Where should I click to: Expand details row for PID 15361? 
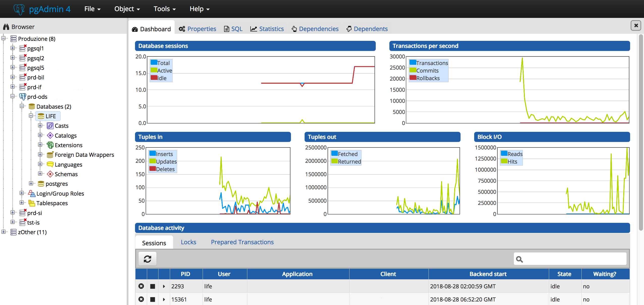point(164,299)
